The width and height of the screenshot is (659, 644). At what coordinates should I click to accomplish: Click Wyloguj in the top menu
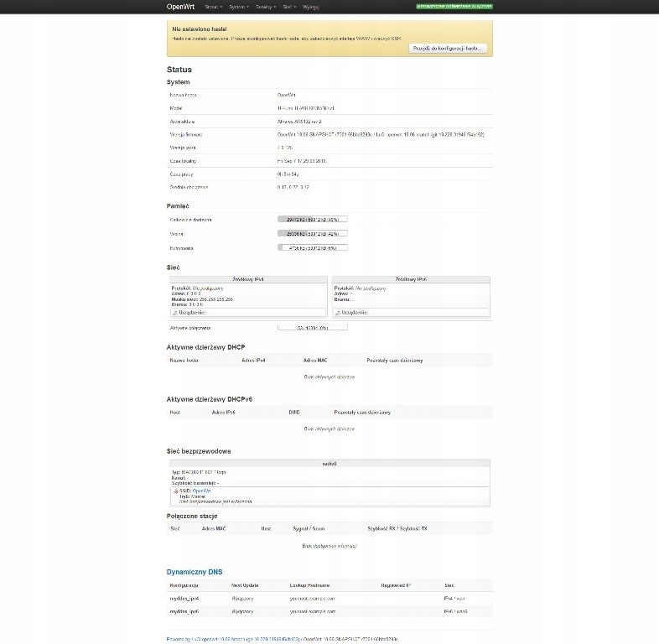[310, 8]
